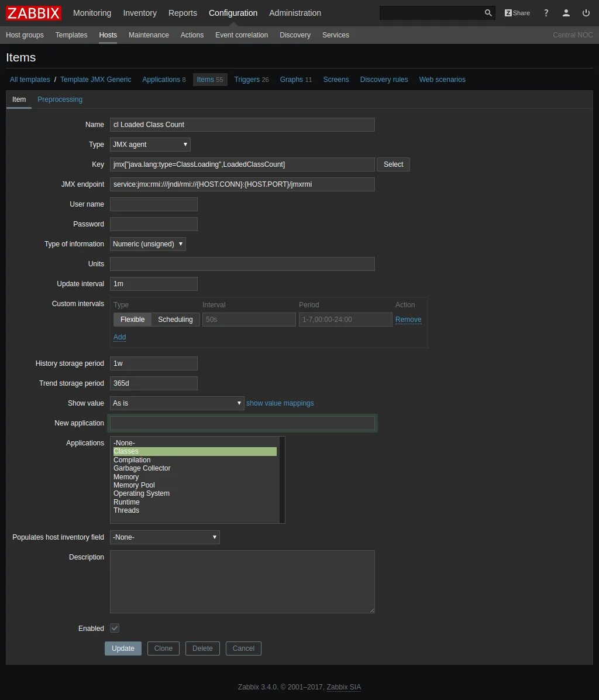Image resolution: width=599 pixels, height=700 pixels.
Task: Open the Inventory menu
Action: (x=140, y=13)
